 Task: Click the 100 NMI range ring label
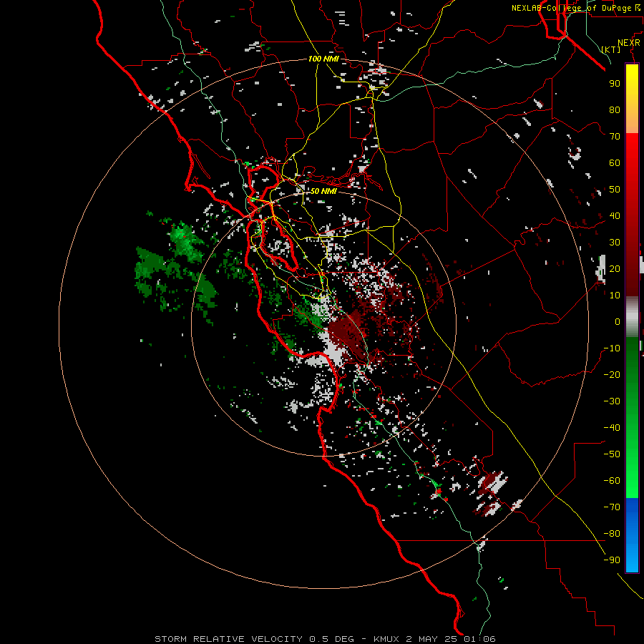323,59
